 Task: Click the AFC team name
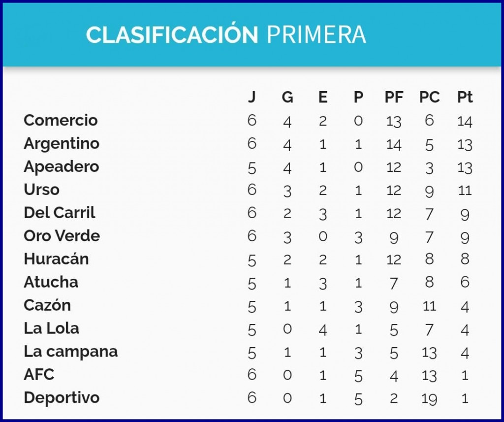[39, 375]
